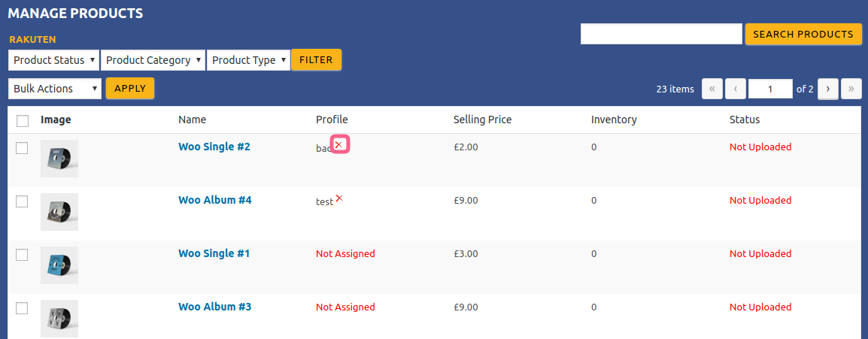Check the box for Woo Single #2
This screenshot has width=868, height=339.
coord(23,148)
